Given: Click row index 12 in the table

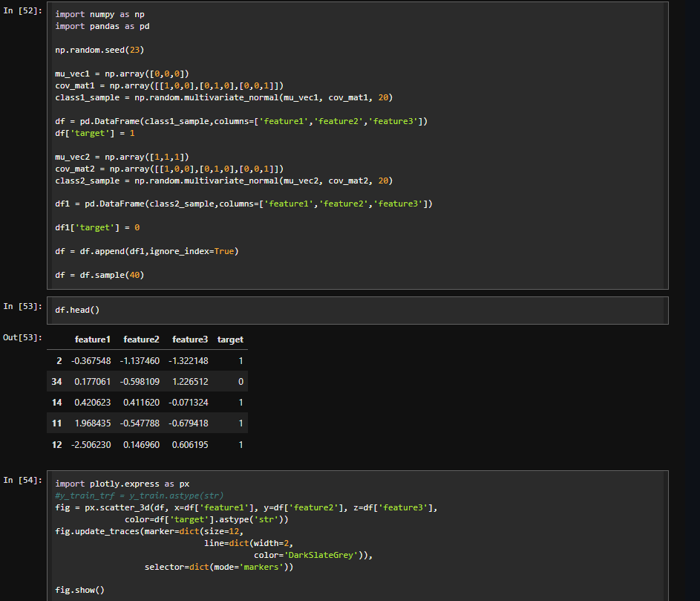Looking at the screenshot, I should coord(56,444).
